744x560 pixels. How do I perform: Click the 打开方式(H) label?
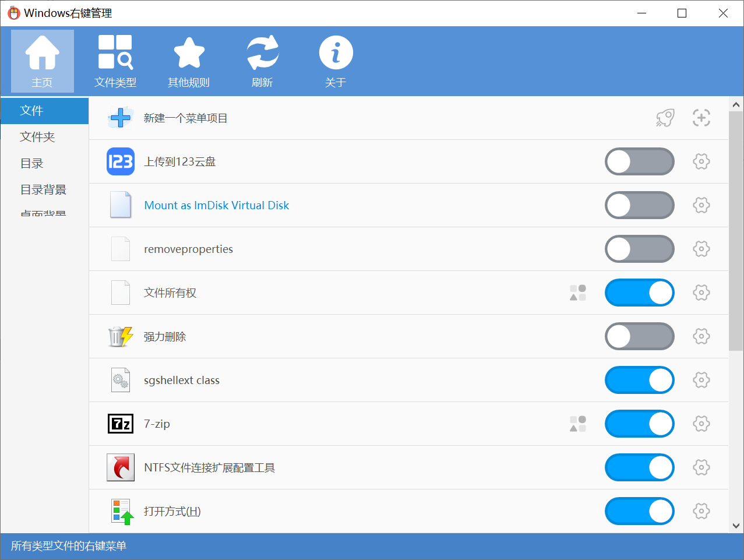point(172,511)
